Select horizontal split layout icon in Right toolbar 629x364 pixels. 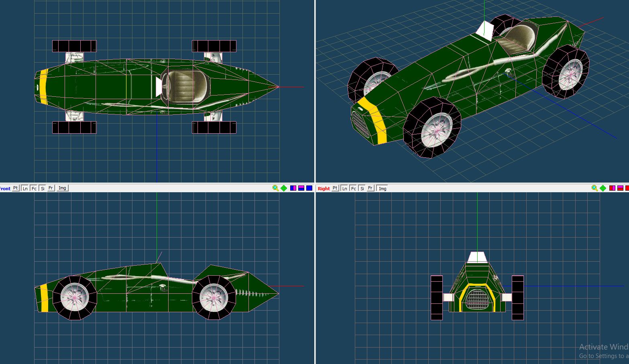click(x=620, y=188)
